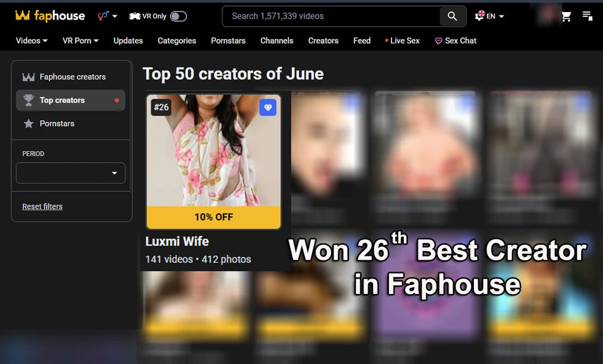Click the search magnifier icon

point(452,16)
